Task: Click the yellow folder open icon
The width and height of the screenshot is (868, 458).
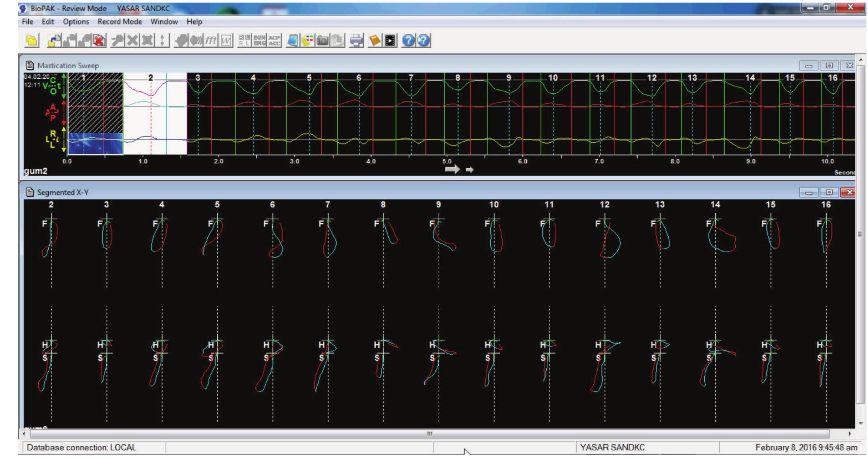Action: tap(32, 40)
